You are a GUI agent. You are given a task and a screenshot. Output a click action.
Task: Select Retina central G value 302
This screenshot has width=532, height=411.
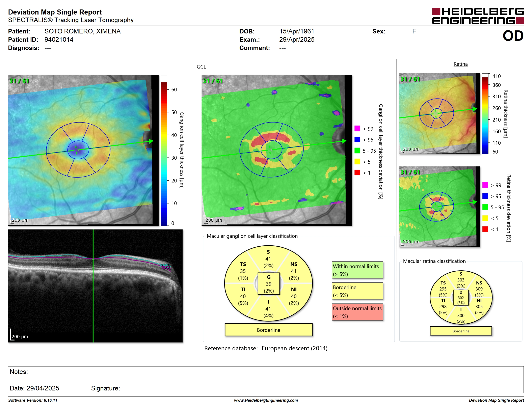coord(461,298)
